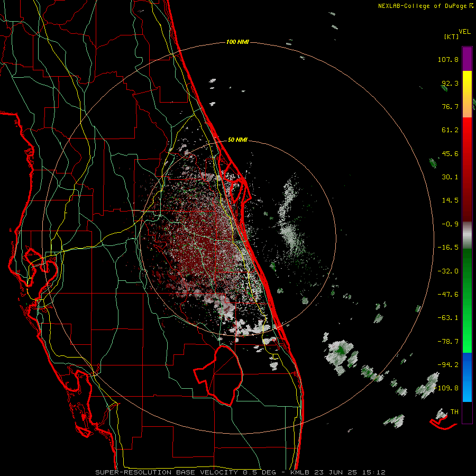Select the 107.8 velocity scale value

(x=448, y=59)
